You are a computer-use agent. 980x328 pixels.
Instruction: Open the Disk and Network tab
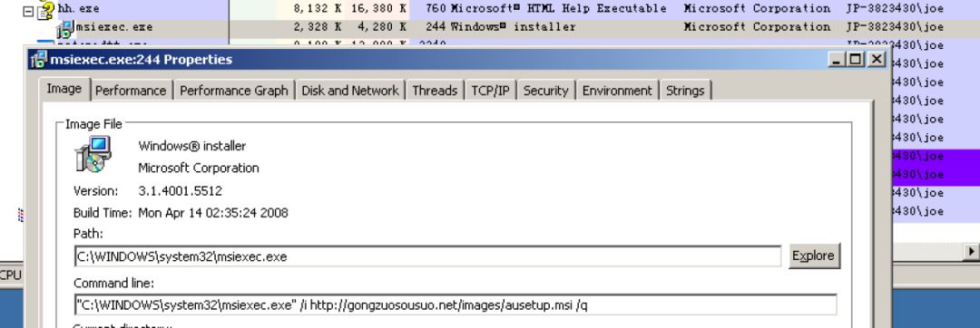[x=350, y=91]
